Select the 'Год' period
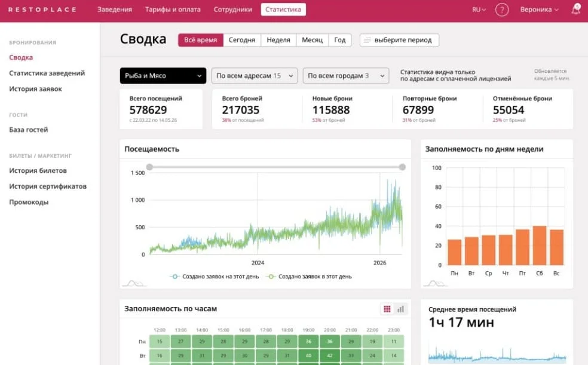Image resolution: width=588 pixels, height=365 pixels. tap(340, 40)
